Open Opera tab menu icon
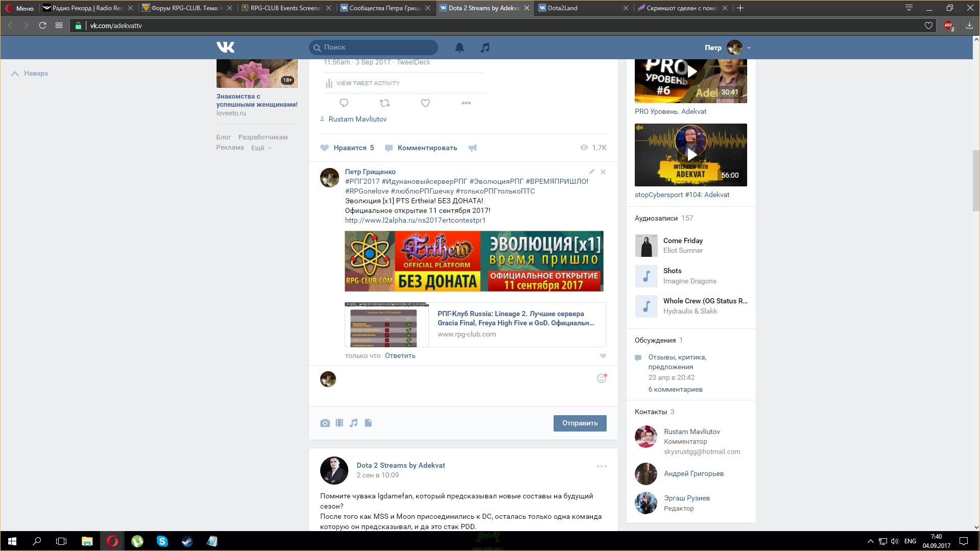This screenshot has height=551, width=980. [909, 8]
